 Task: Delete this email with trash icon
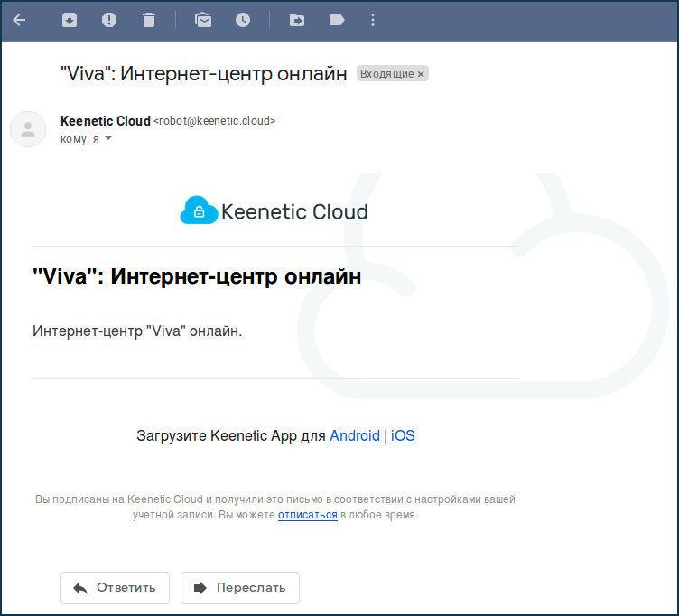(x=149, y=20)
